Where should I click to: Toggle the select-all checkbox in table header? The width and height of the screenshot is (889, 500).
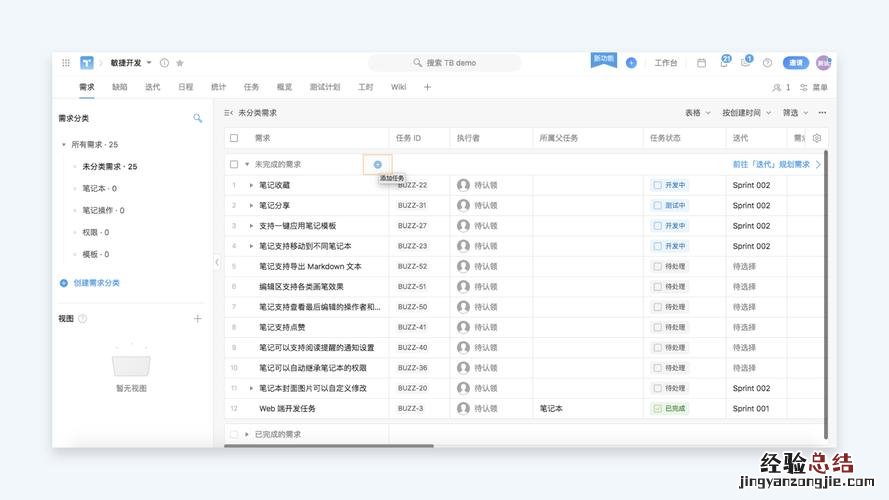point(234,138)
